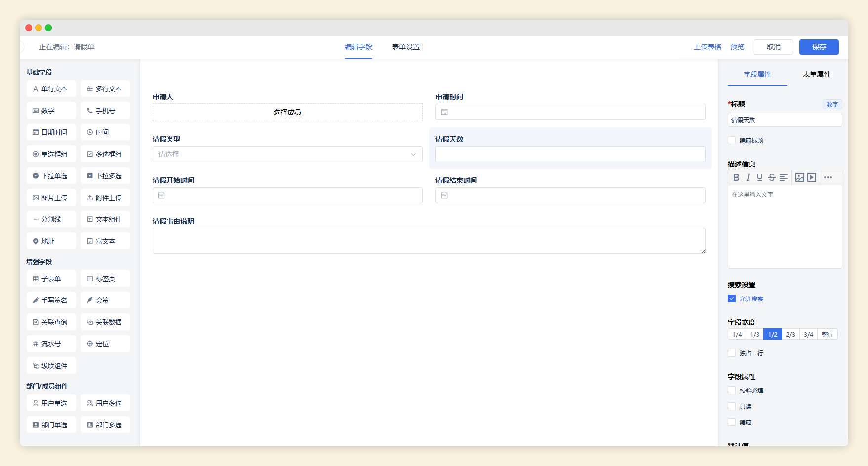Open 请假开始时间 date picker
Screen dimensions: 868x466
(287, 195)
